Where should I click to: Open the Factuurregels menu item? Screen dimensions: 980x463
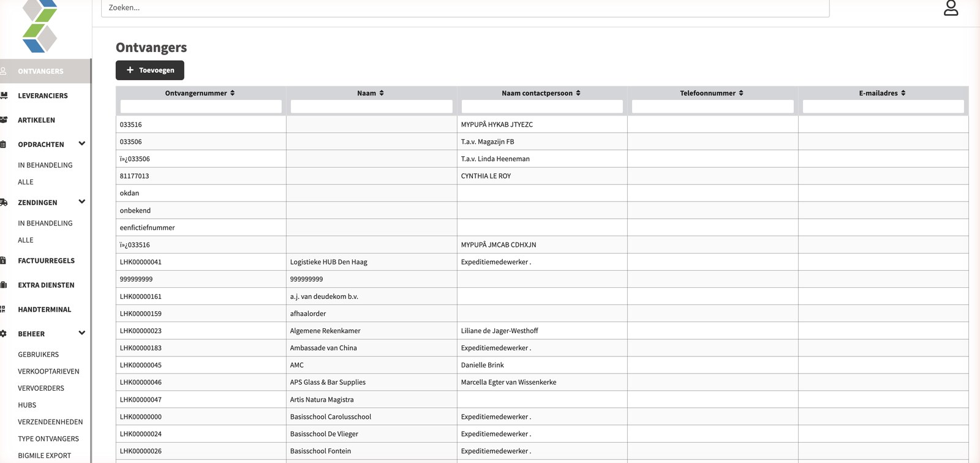(x=46, y=260)
